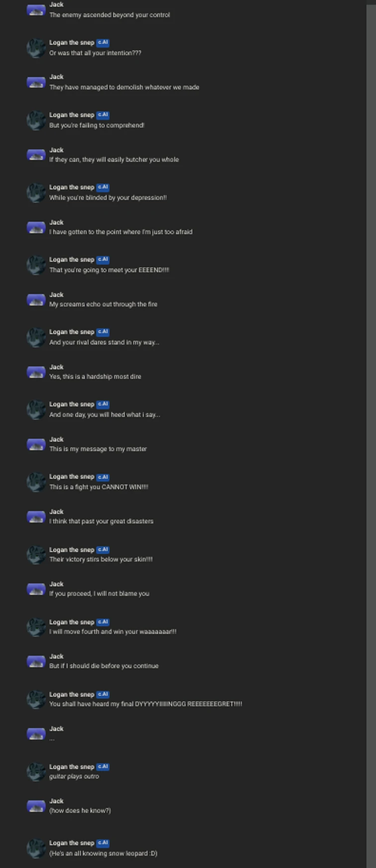The width and height of the screenshot is (376, 868).
Task: Click Logan's avatar beside 'Or was that all your intention???'
Action: click(x=36, y=48)
